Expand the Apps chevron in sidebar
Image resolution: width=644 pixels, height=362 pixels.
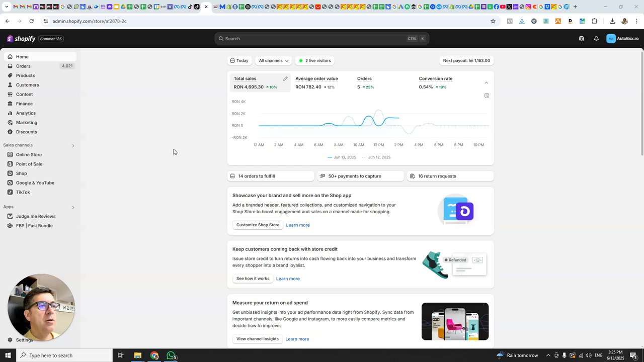pos(73,208)
